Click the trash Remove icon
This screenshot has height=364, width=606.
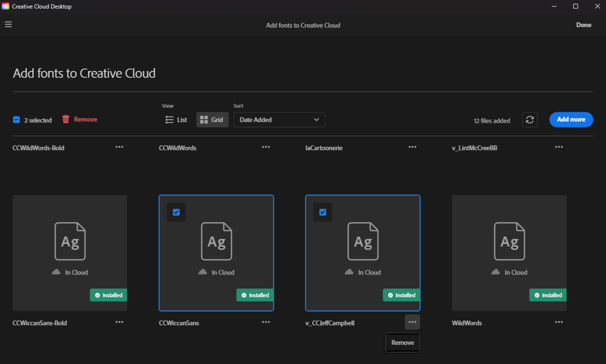point(65,120)
